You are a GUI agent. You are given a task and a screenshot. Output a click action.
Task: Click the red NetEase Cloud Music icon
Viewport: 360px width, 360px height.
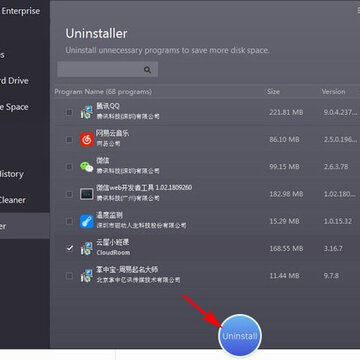[87, 139]
